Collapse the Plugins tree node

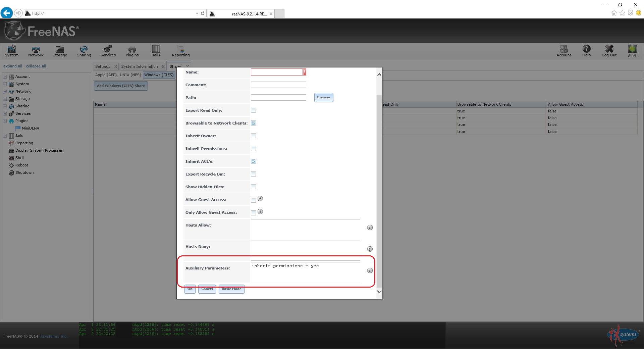5,121
